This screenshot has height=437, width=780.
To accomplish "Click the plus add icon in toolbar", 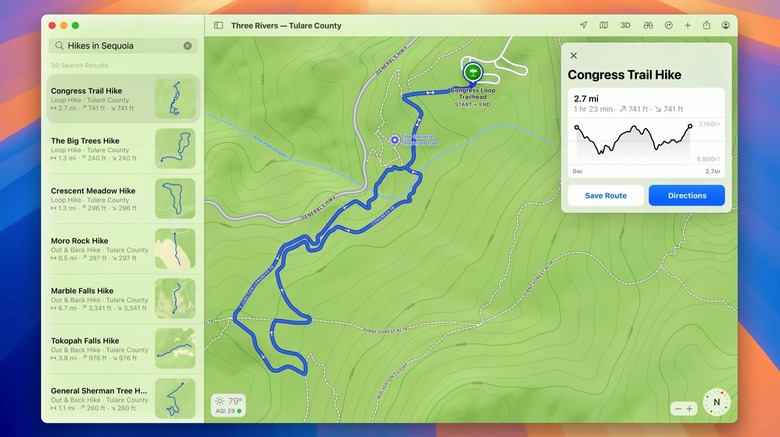I will click(x=687, y=25).
